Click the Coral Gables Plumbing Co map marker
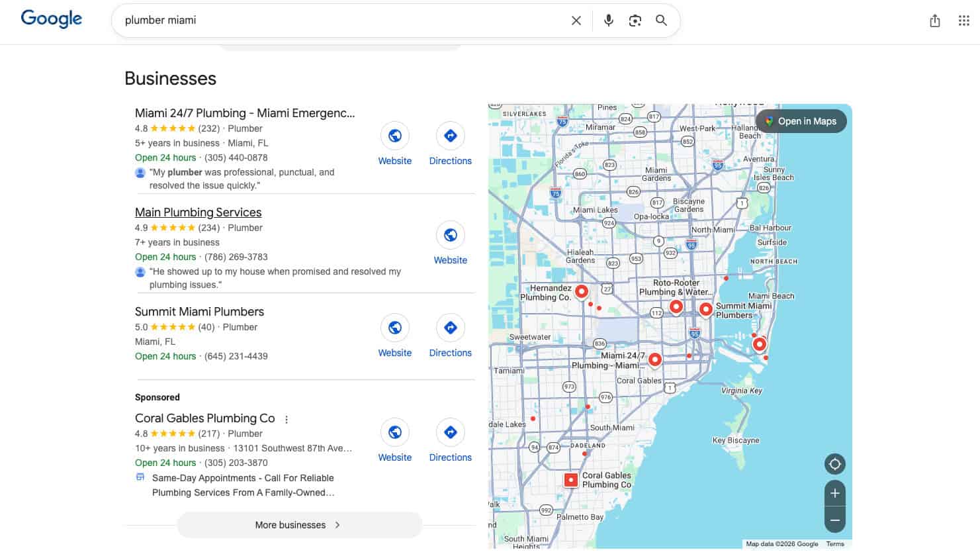Image resolution: width=980 pixels, height=560 pixels. (570, 479)
